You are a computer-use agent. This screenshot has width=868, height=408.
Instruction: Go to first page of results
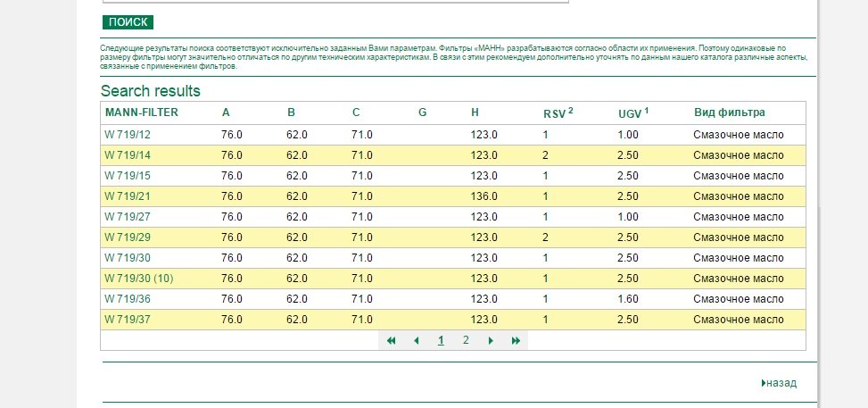pyautogui.click(x=391, y=341)
